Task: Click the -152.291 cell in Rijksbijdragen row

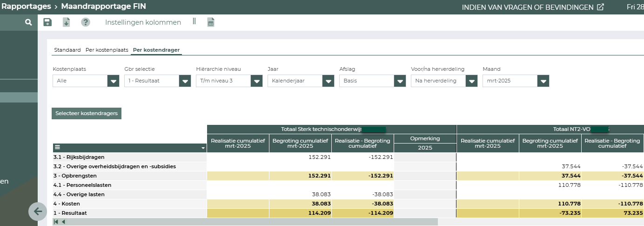Action: tap(362, 157)
